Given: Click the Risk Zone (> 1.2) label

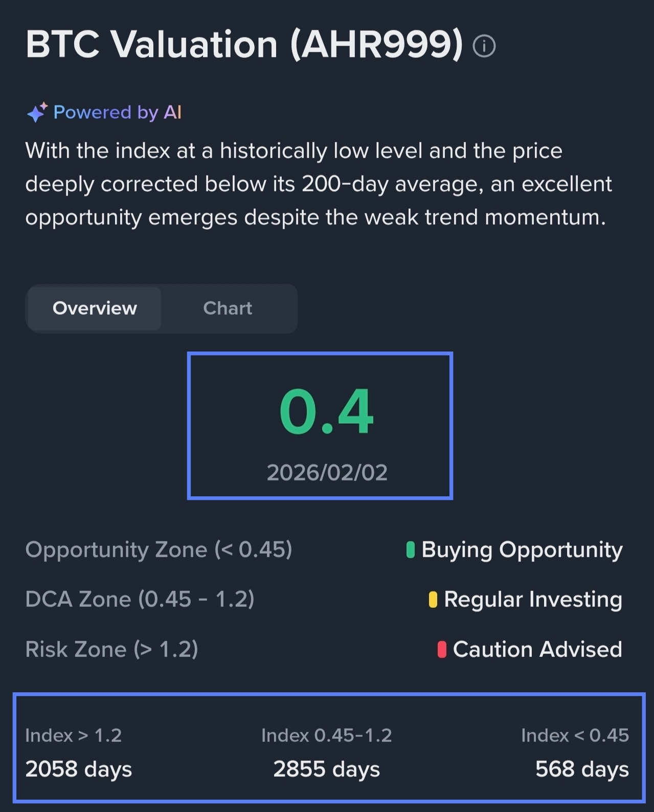Looking at the screenshot, I should (x=111, y=649).
